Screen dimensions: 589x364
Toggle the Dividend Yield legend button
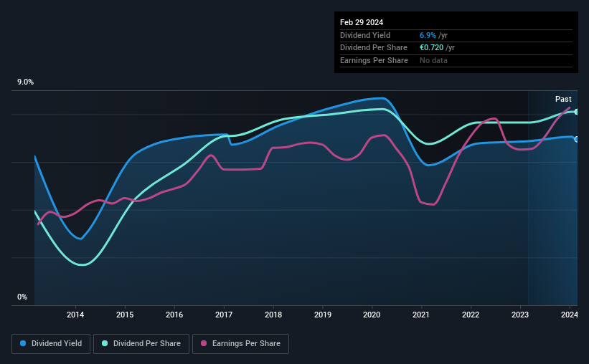(51, 344)
